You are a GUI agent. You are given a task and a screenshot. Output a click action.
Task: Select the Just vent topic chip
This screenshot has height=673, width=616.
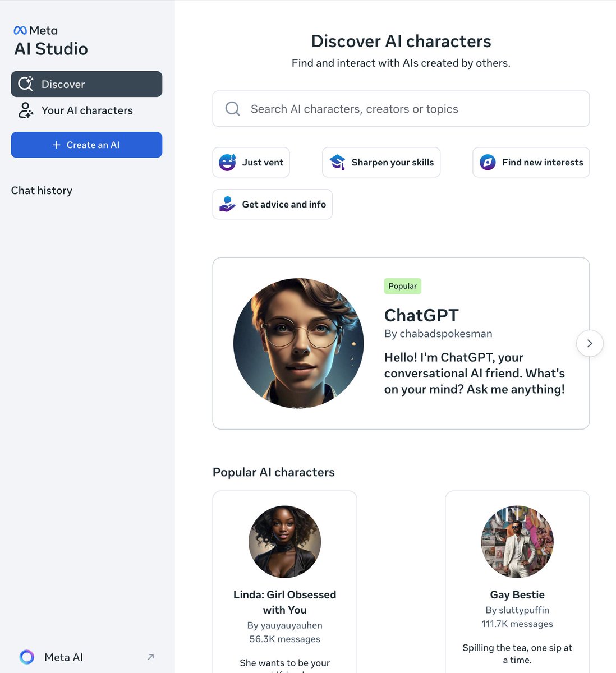(x=251, y=162)
